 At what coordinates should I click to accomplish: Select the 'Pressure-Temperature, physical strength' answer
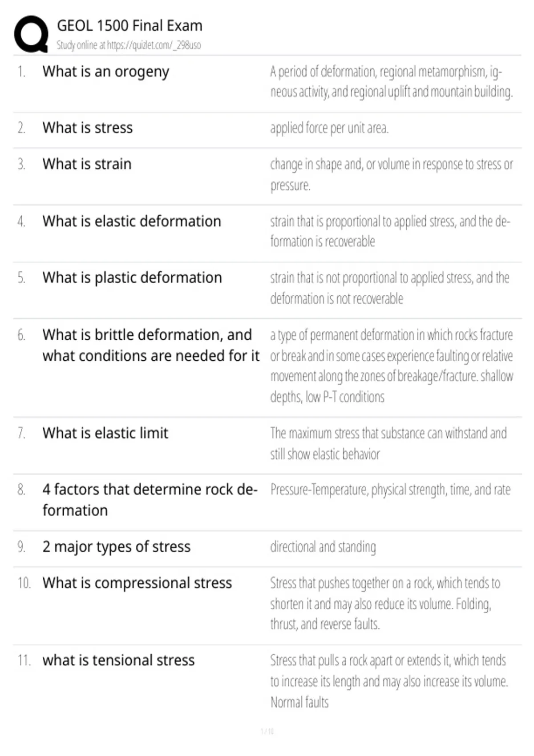(x=390, y=490)
